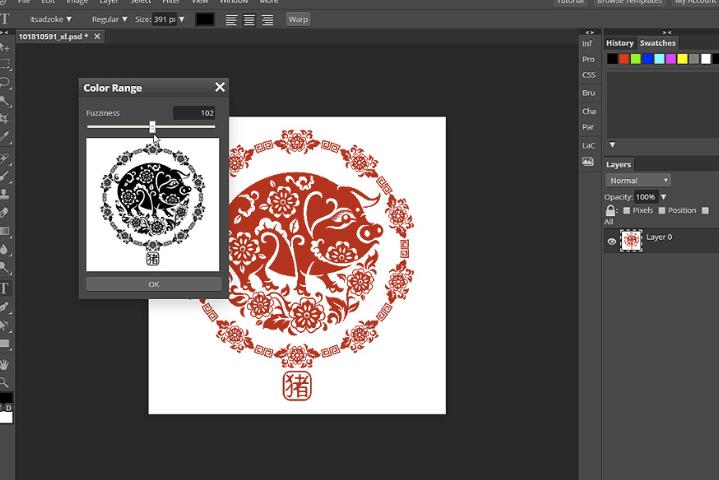Click the right align text icon
Viewport: 719px width, 480px height.
pos(267,19)
